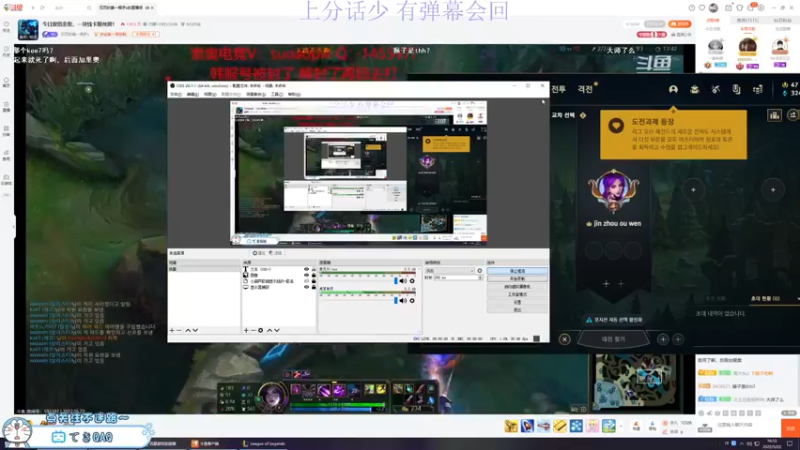Screen dimensions: 800x450
Task: Send the rocket gift in Douyu gift bar
Action: [x=527, y=426]
